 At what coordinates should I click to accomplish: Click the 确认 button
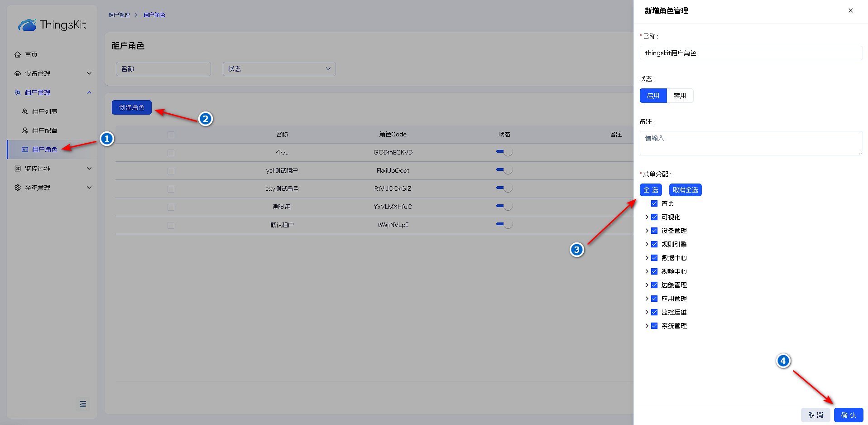[x=848, y=415]
